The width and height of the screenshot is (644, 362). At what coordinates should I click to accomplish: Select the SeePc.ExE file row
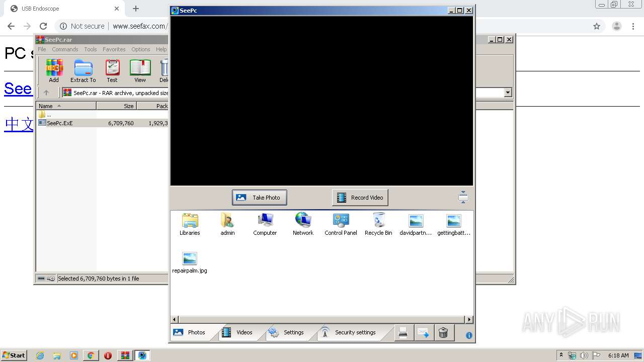pos(103,123)
